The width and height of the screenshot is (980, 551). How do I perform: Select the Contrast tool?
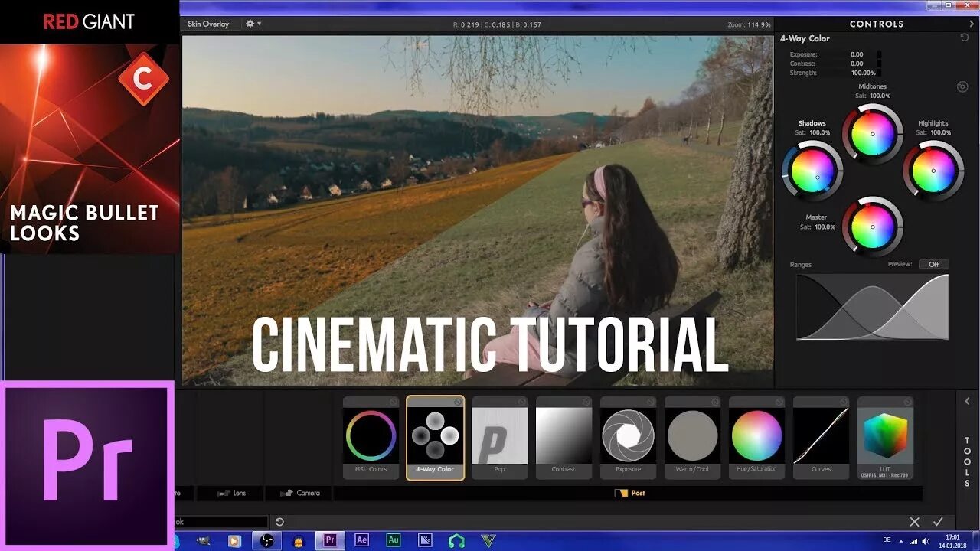[x=563, y=438]
